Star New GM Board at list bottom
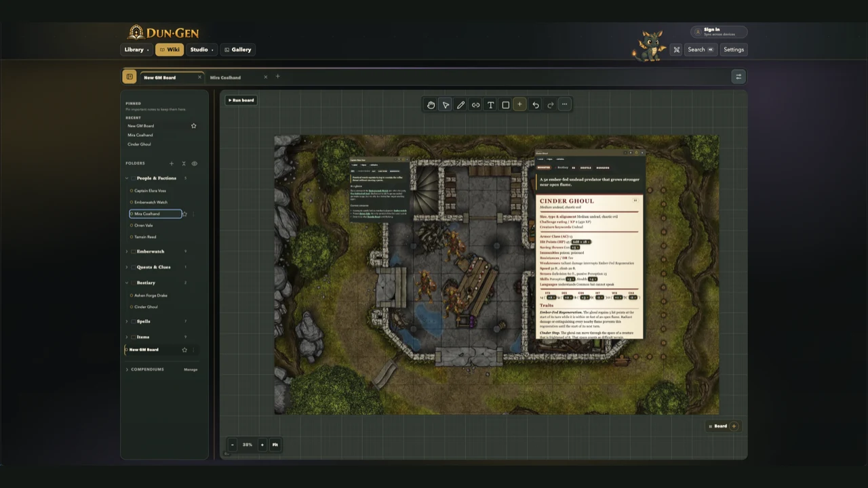The image size is (868, 488). [x=184, y=350]
